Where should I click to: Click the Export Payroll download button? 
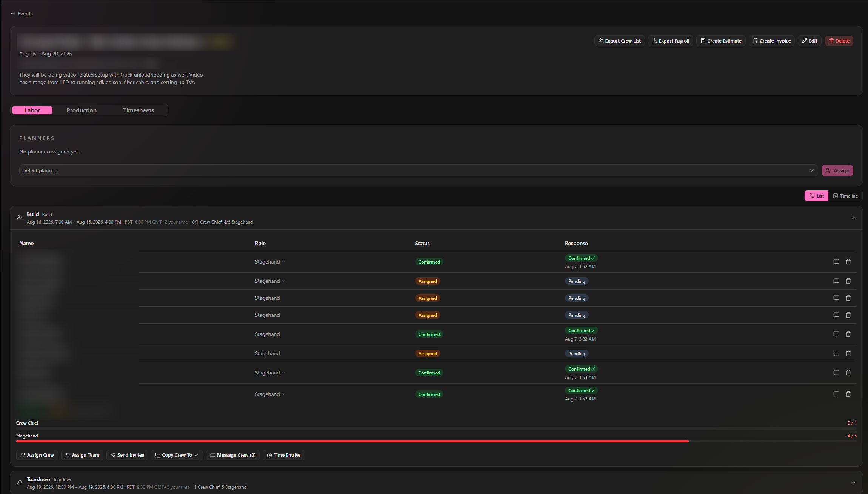670,41
